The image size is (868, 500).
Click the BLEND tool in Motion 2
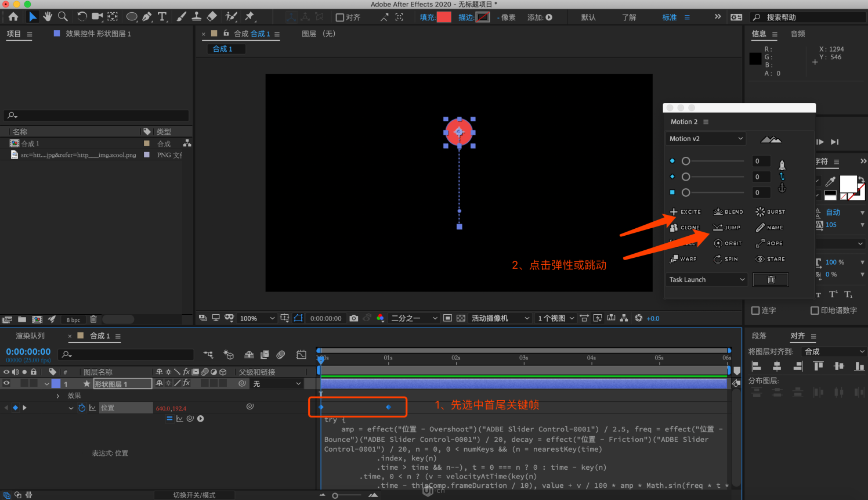click(728, 212)
